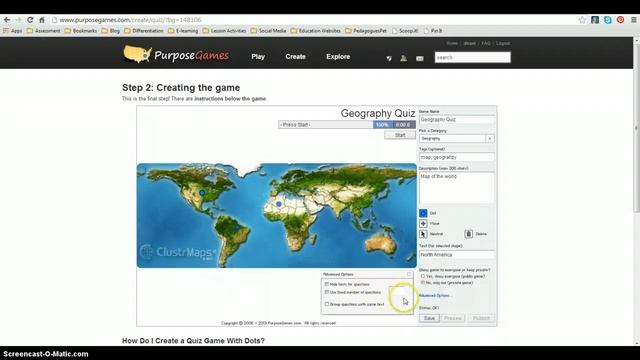The width and height of the screenshot is (640, 360).
Task: Open the Explore menu
Action: pyautogui.click(x=338, y=57)
